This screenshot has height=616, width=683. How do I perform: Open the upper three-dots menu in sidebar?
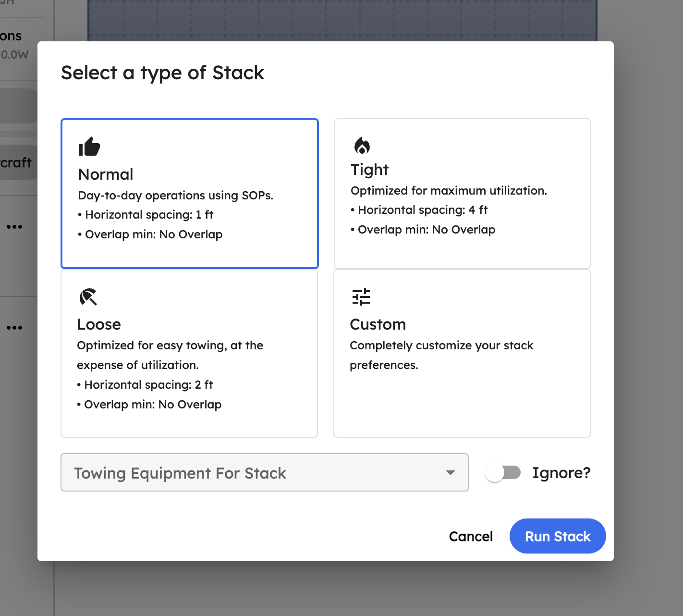[x=14, y=227]
